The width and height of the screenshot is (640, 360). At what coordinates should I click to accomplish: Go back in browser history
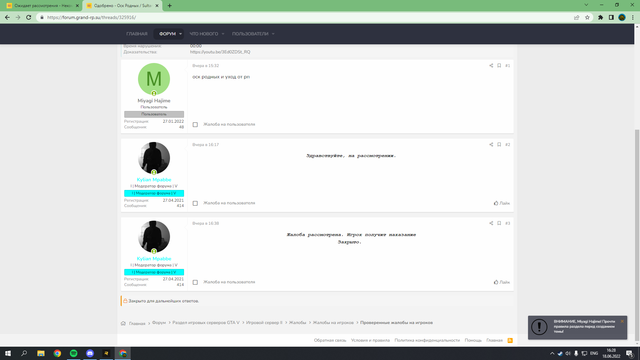(x=7, y=17)
